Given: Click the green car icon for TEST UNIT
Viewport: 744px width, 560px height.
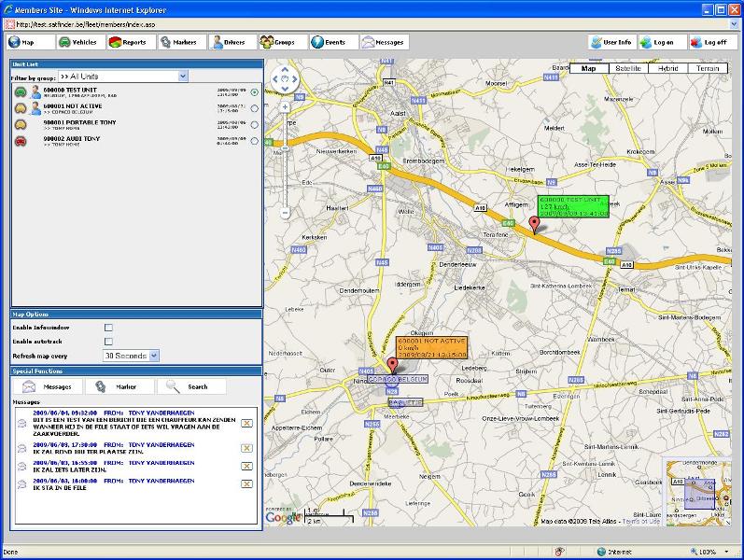Looking at the screenshot, I should click(21, 91).
